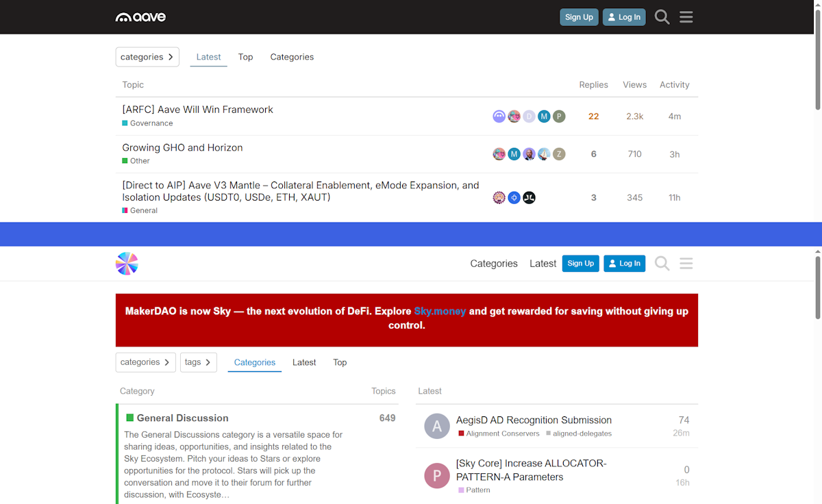Open the Growing GHO and Horizon topic
The height and width of the screenshot is (504, 822).
[x=182, y=147]
